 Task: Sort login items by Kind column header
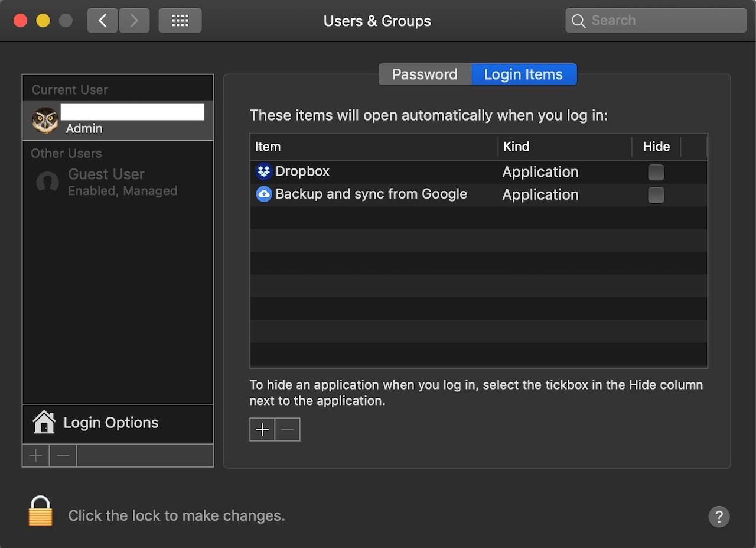pyautogui.click(x=516, y=147)
